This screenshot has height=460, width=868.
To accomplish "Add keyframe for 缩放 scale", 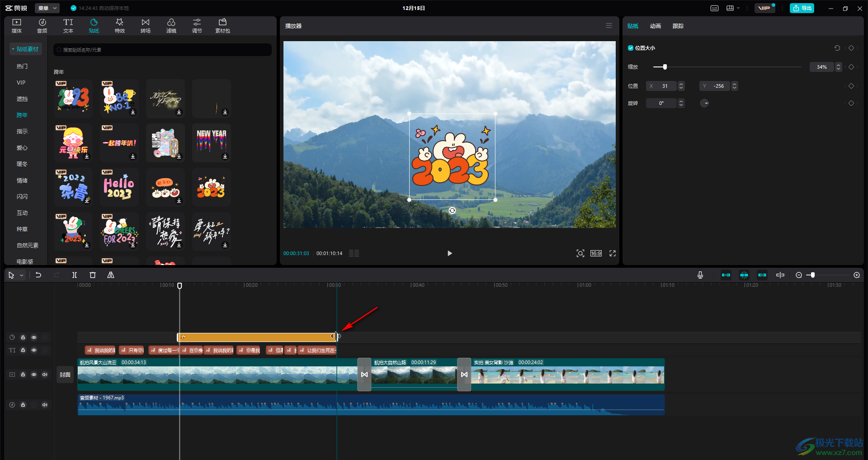I will [851, 67].
